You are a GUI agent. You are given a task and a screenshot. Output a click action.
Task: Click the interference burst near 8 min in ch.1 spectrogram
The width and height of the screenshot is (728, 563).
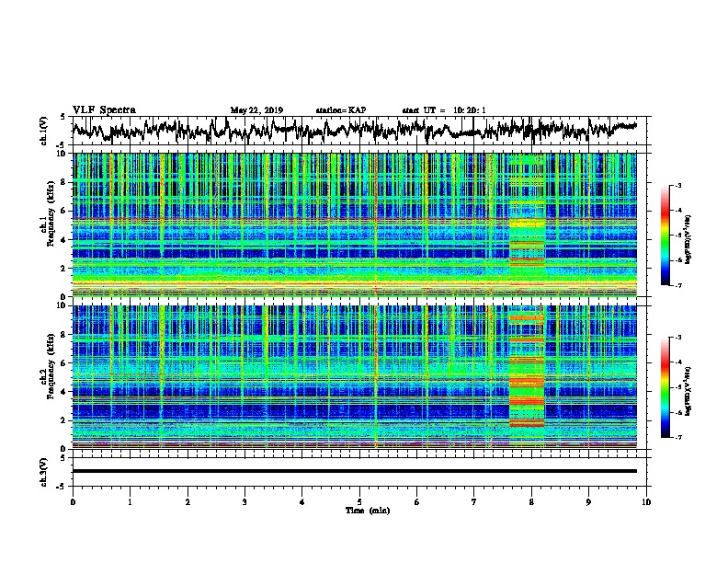(x=527, y=224)
